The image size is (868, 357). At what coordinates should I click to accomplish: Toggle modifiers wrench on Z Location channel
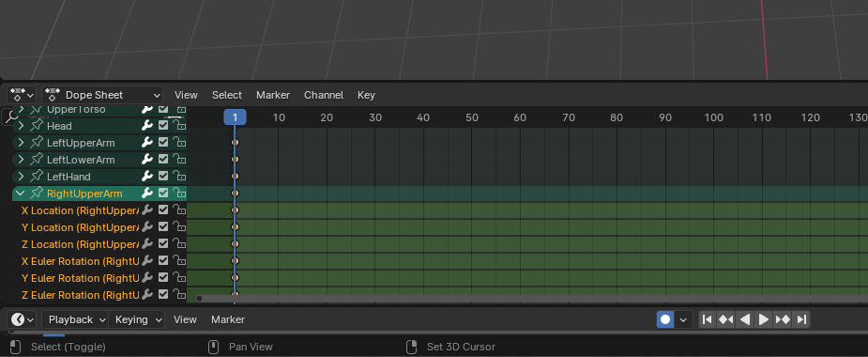(x=146, y=244)
